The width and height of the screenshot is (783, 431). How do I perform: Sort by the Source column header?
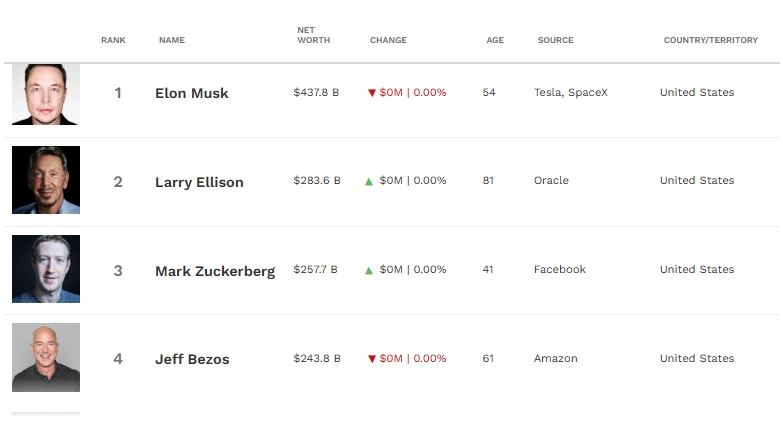tap(556, 40)
